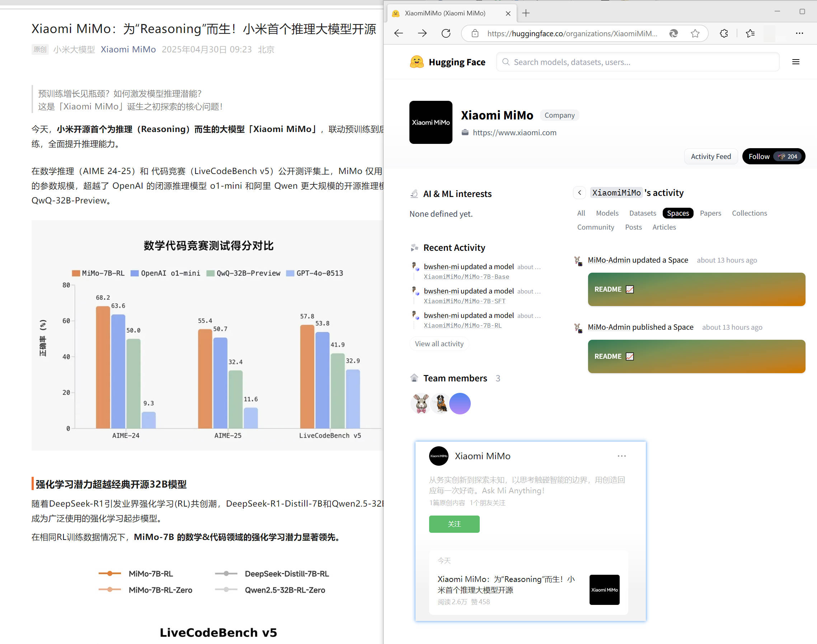Click second team member dog avatar
Viewport: 817px width, 644px height.
440,403
